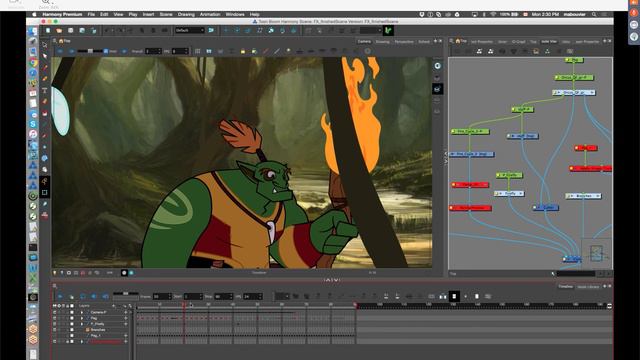Click the navigator thumbnail in the Node View
Viewport: 640px width, 360px height.
[596, 253]
